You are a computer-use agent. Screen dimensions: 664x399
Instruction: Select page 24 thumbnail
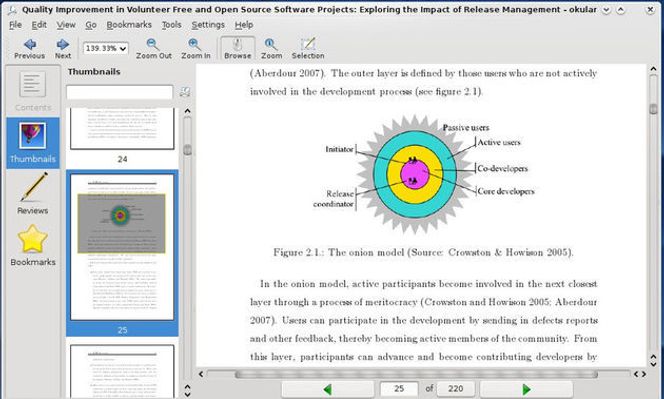tap(122, 129)
